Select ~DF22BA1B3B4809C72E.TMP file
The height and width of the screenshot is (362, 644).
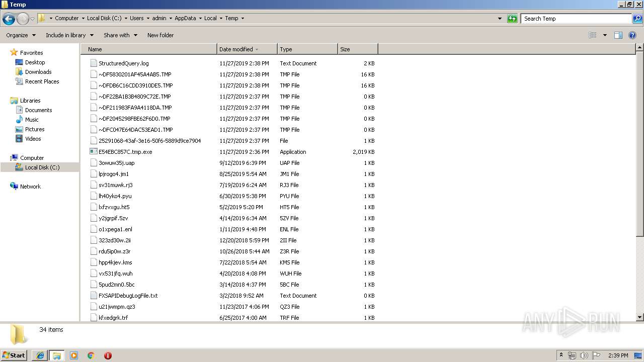pyautogui.click(x=135, y=97)
